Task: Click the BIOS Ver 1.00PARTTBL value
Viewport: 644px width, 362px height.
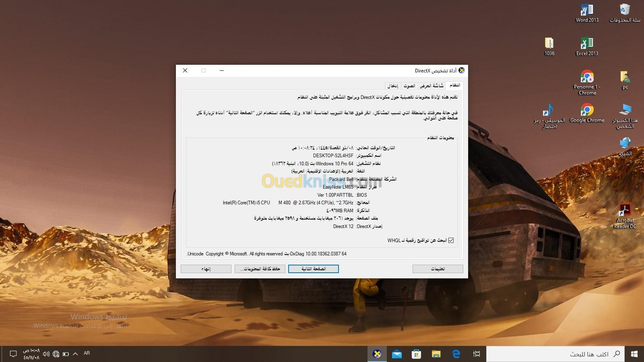Action: click(335, 195)
